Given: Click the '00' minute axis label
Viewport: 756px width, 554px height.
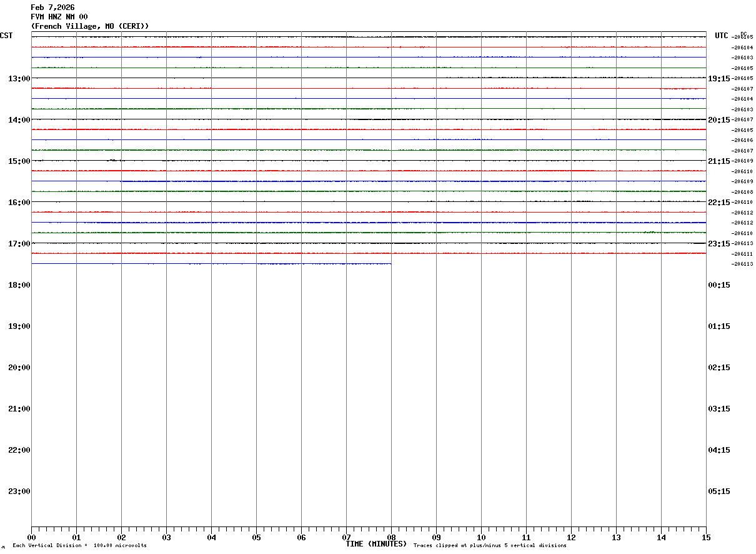Looking at the screenshot, I should click(31, 537).
